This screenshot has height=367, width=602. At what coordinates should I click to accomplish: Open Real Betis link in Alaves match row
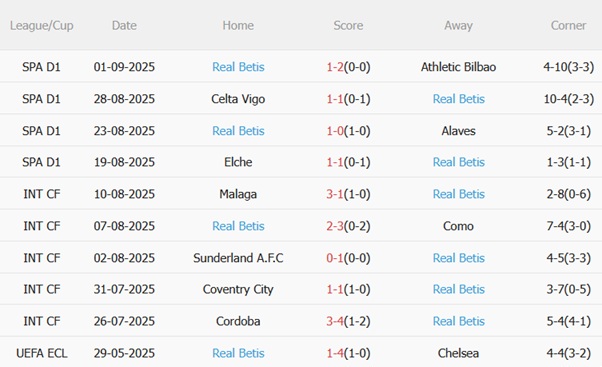(238, 131)
